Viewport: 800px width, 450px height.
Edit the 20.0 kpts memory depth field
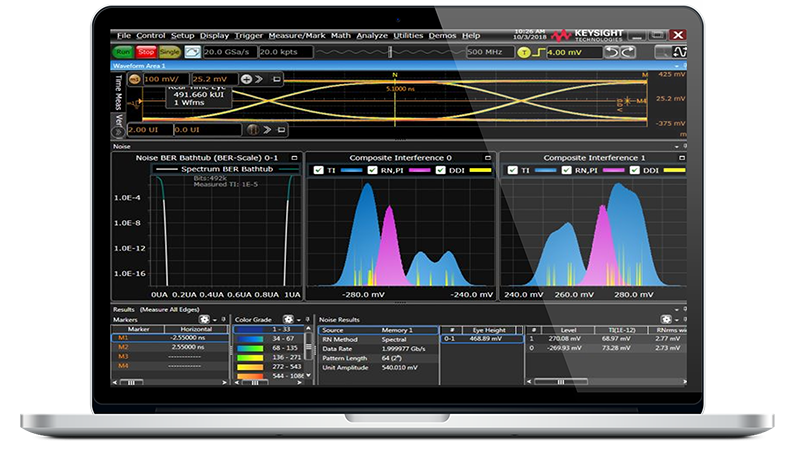(285, 52)
